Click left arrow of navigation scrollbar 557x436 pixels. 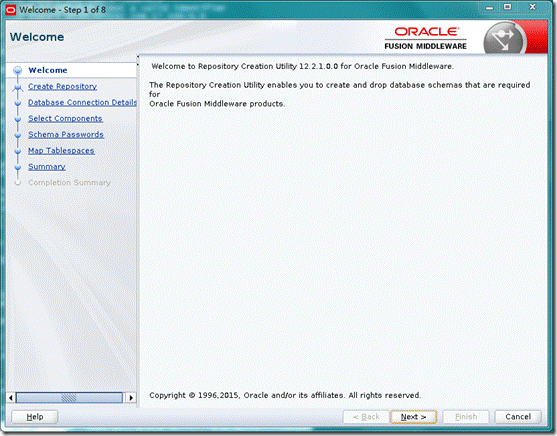11,398
